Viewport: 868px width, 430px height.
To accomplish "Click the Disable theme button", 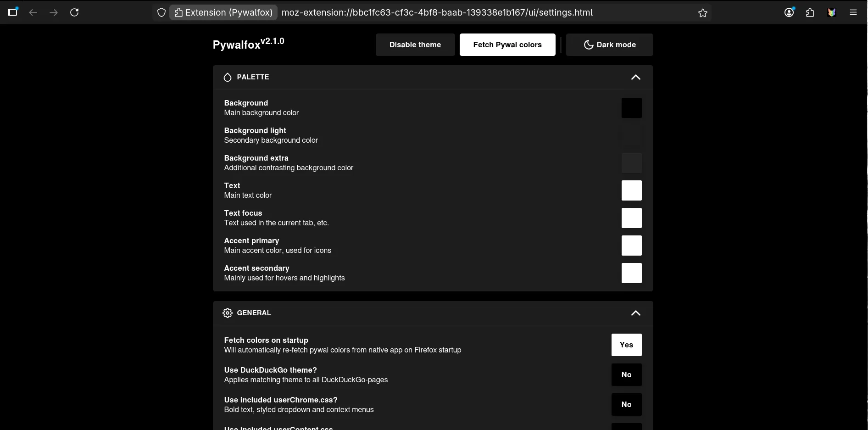I will 415,45.
